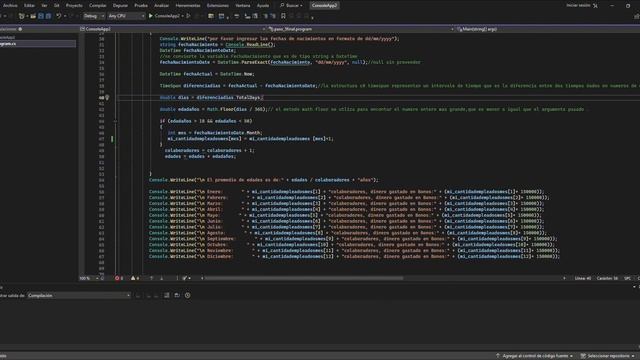
Task: Click the Diciembre Console.WriteLine line
Action: click(x=354, y=257)
